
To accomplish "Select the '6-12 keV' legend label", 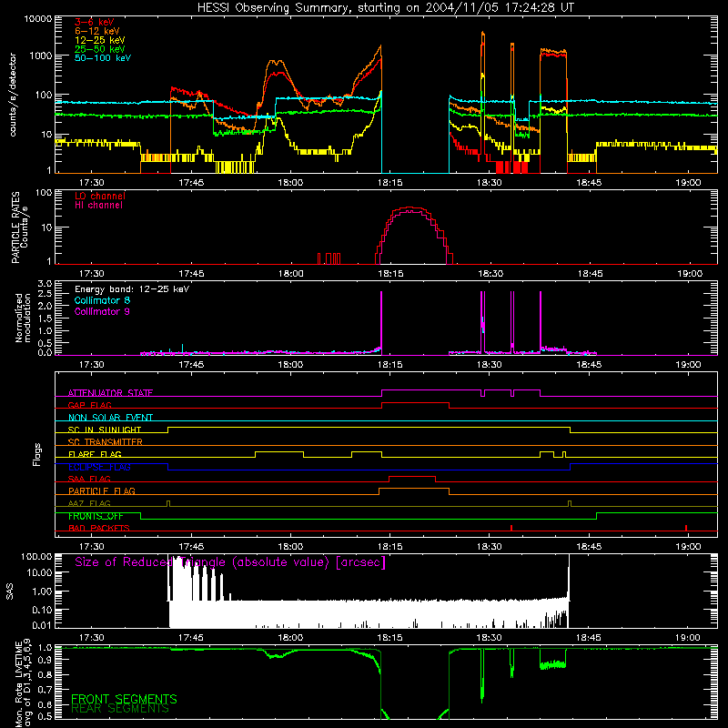I will coord(97,31).
